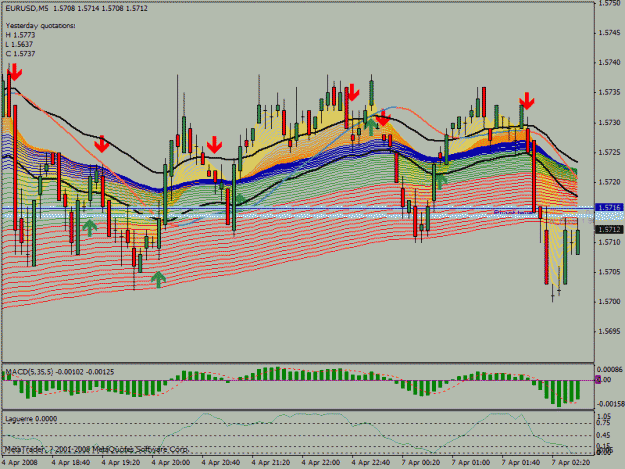Click the 1.5720 price axis label

(x=609, y=182)
